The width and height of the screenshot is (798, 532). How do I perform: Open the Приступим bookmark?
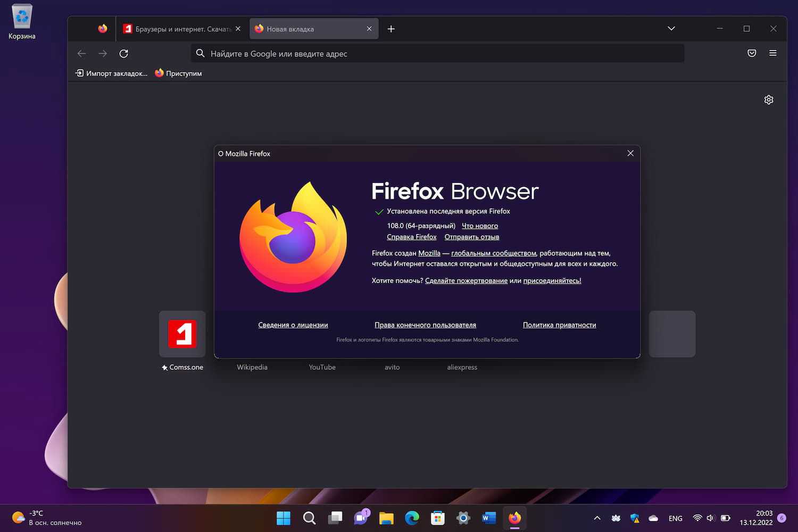coord(178,73)
